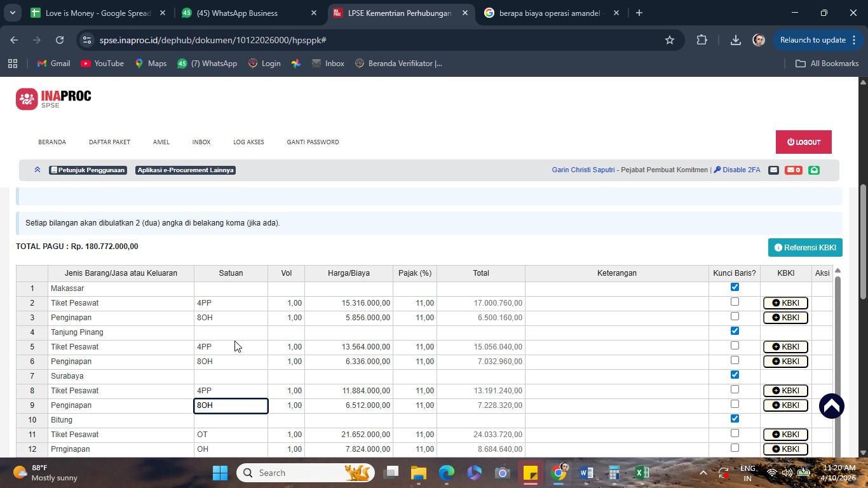Open Maps bookmark
Screen dimensions: 868x488
click(151, 64)
